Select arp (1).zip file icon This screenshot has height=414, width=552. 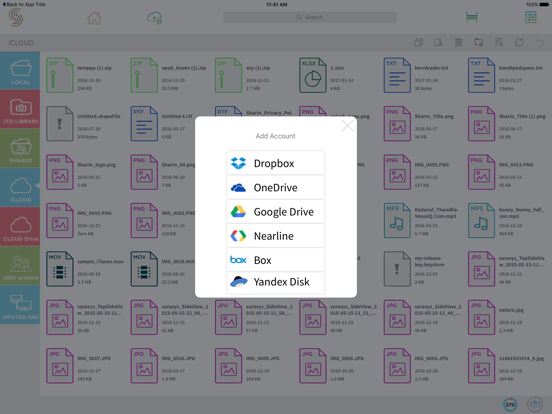[x=228, y=75]
